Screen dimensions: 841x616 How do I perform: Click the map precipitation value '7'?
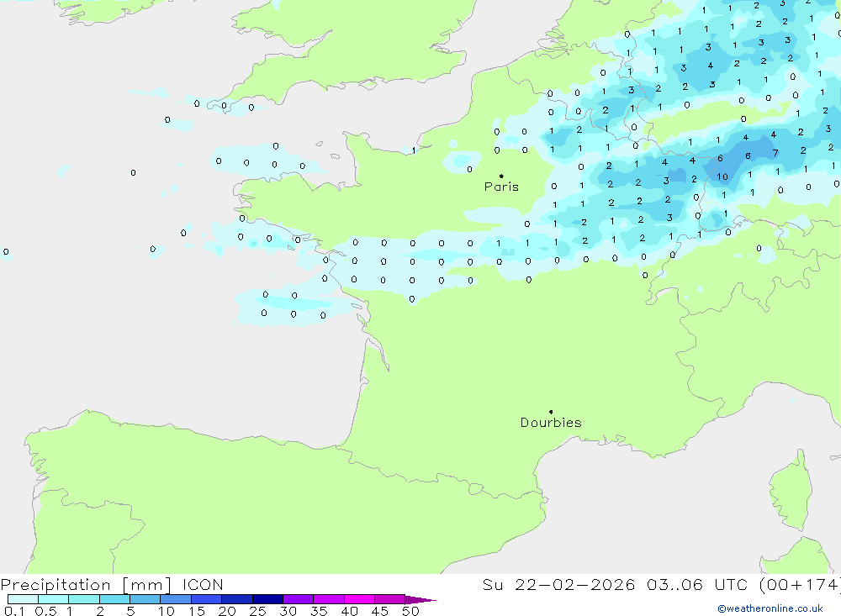pos(775,153)
